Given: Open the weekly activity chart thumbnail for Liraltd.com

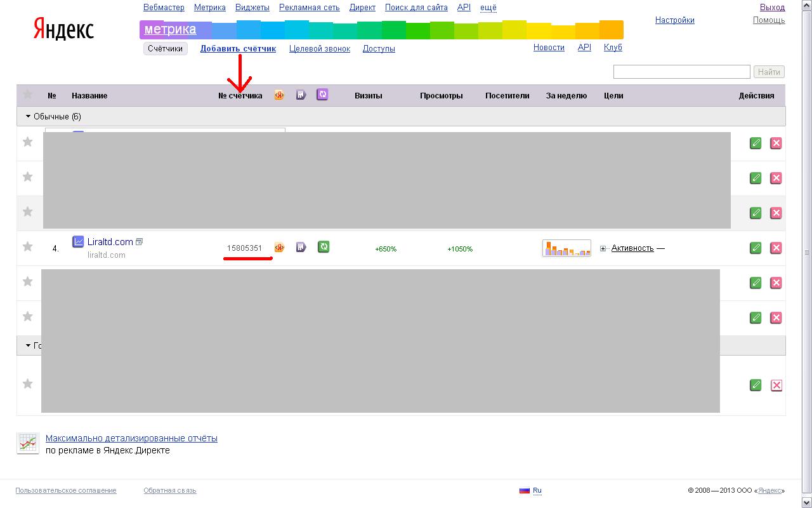Looking at the screenshot, I should [x=566, y=248].
